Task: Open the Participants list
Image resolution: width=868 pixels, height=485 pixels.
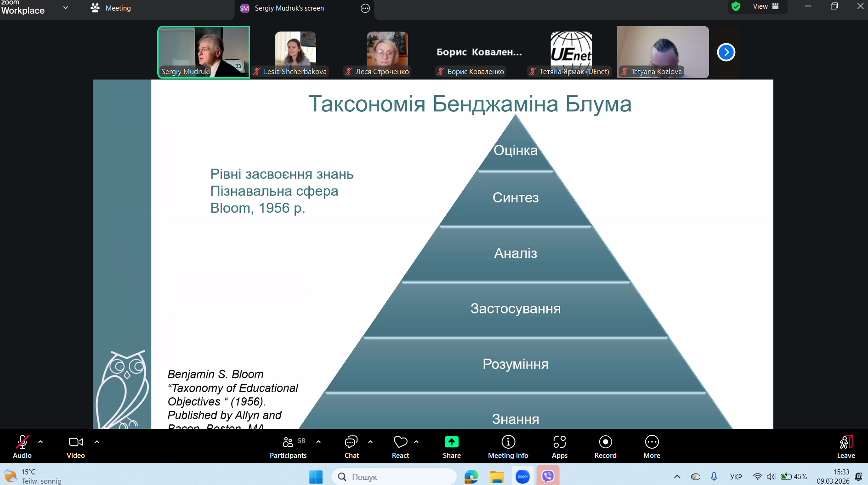Action: click(x=288, y=447)
